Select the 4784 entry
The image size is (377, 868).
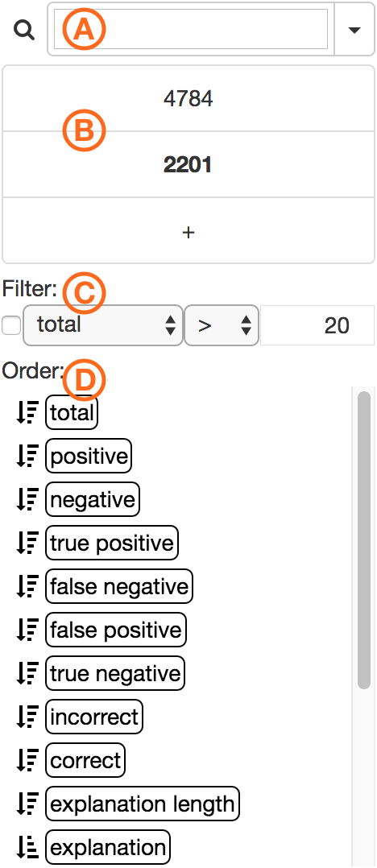click(188, 98)
